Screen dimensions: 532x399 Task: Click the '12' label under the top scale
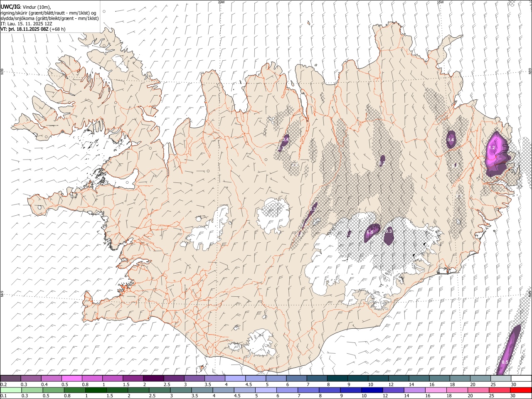click(x=391, y=384)
